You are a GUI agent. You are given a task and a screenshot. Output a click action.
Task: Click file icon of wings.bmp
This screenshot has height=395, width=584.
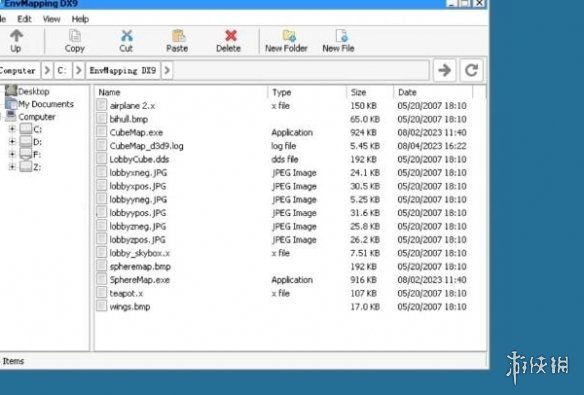[101, 306]
